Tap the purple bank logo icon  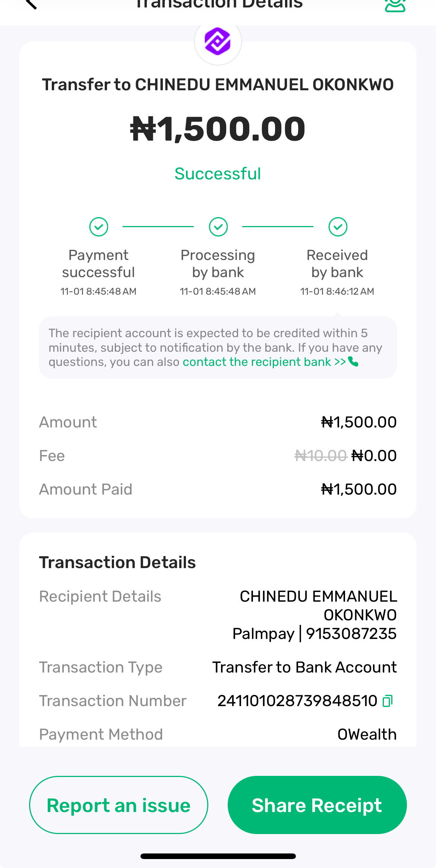218,41
